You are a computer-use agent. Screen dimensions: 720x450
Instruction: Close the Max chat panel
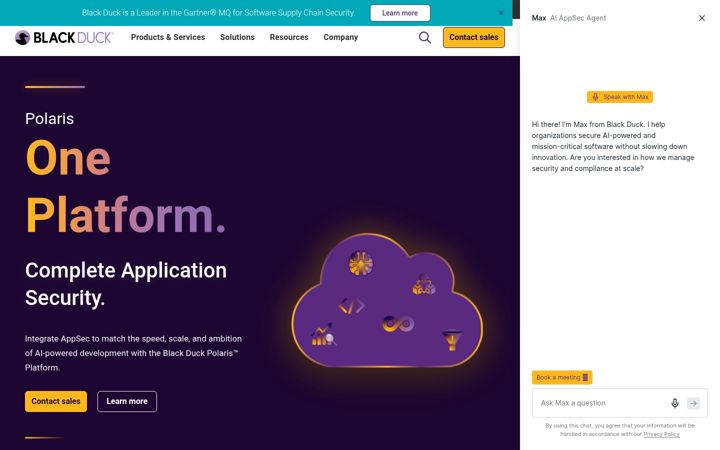pyautogui.click(x=702, y=18)
